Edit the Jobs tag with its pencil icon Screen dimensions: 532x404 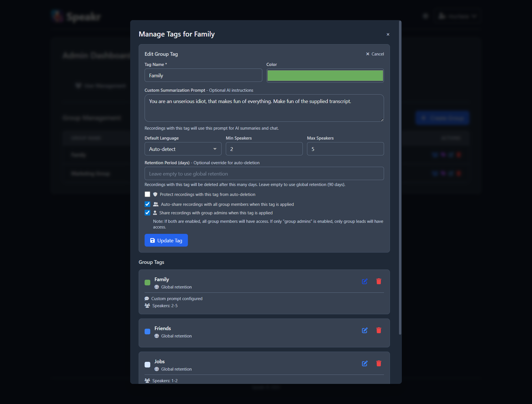click(x=365, y=364)
